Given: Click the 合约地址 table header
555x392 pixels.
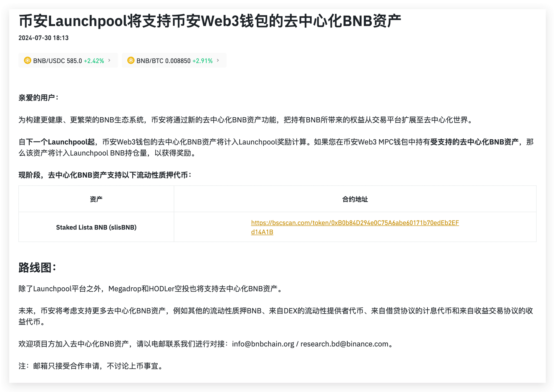Looking at the screenshot, I should 355,199.
